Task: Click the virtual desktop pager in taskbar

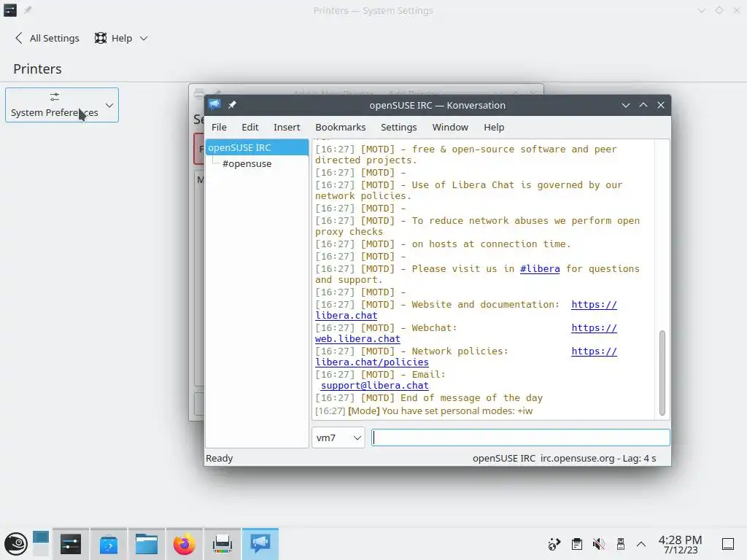Action: [41, 544]
